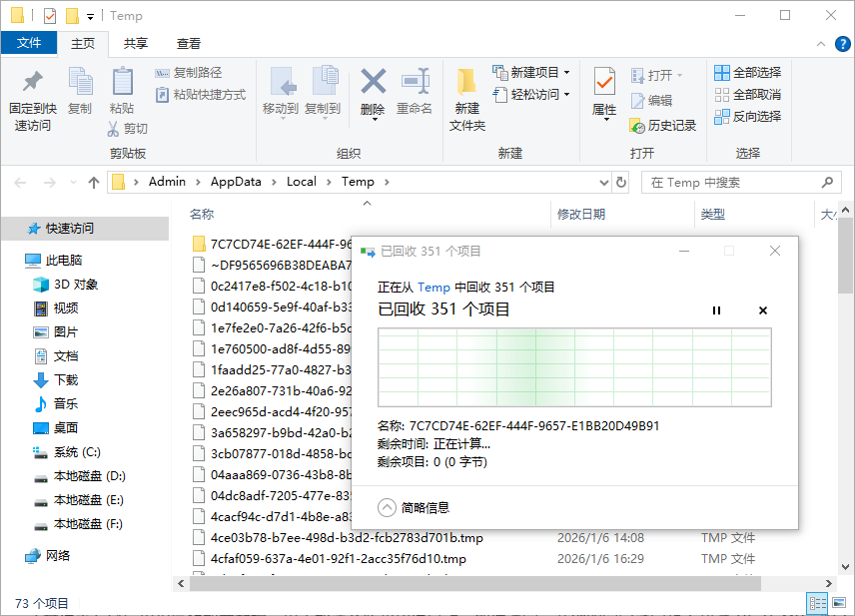Switch to large icons view in status bar
855x616 pixels.
839,603
